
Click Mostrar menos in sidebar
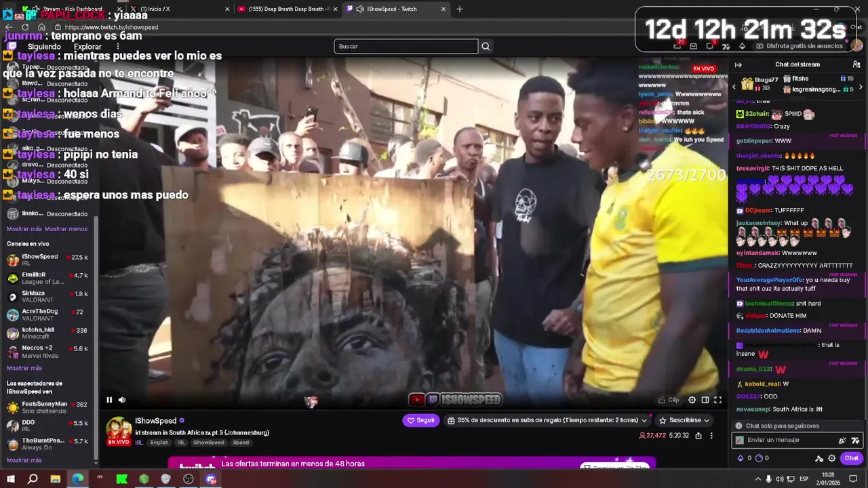pyautogui.click(x=66, y=229)
